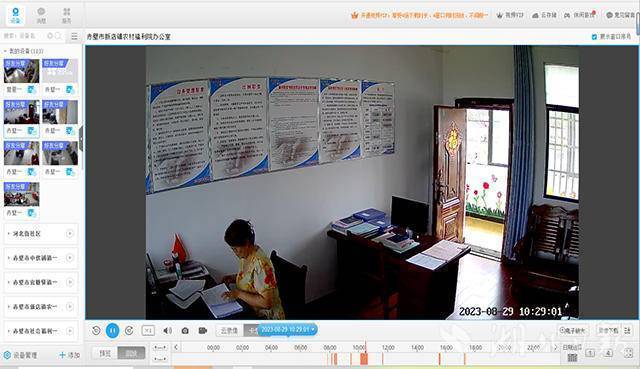640x369 pixels.
Task: Toggle the show window number checkbox
Action: 594,37
